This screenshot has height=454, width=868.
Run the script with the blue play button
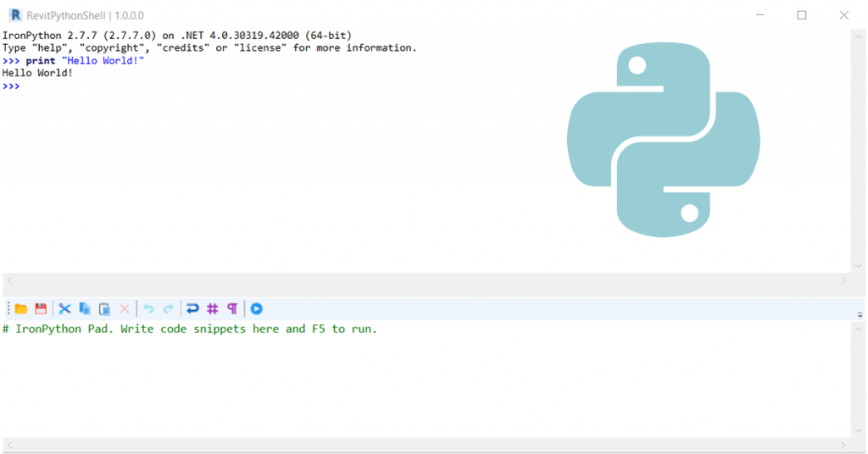click(x=256, y=308)
